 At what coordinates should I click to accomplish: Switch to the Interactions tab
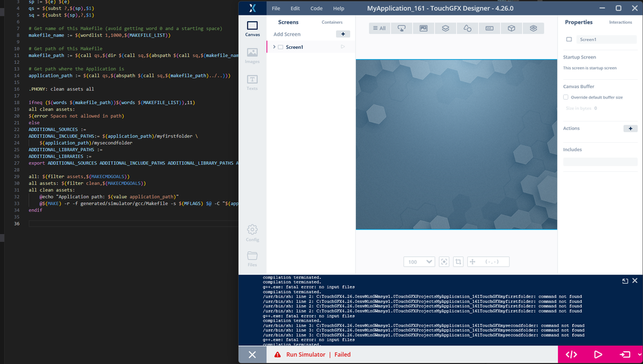620,23
